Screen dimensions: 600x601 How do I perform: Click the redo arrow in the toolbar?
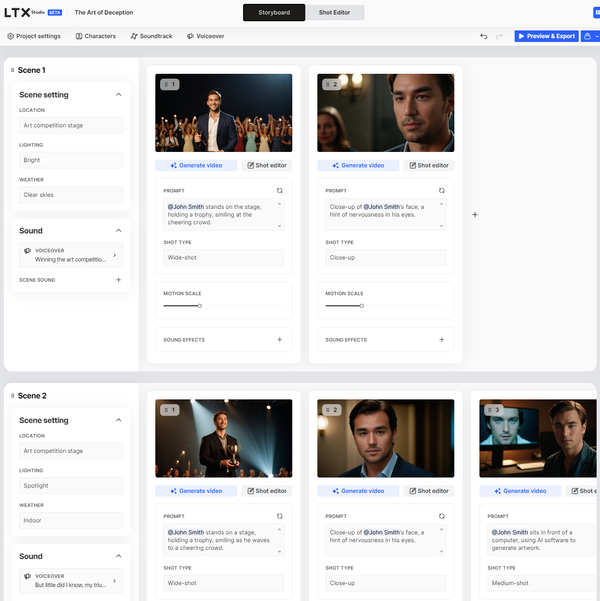click(x=500, y=36)
